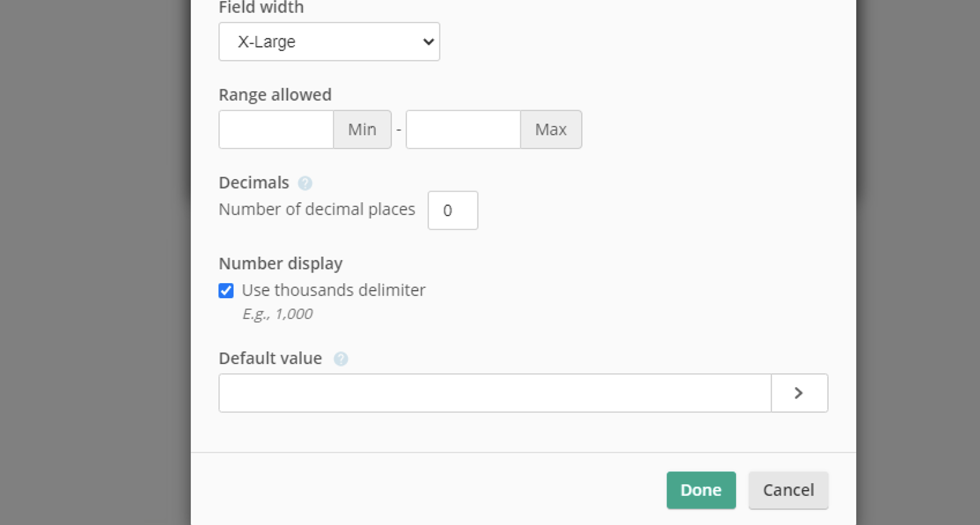Click the Max addon label
This screenshot has height=525, width=980.
pos(551,130)
